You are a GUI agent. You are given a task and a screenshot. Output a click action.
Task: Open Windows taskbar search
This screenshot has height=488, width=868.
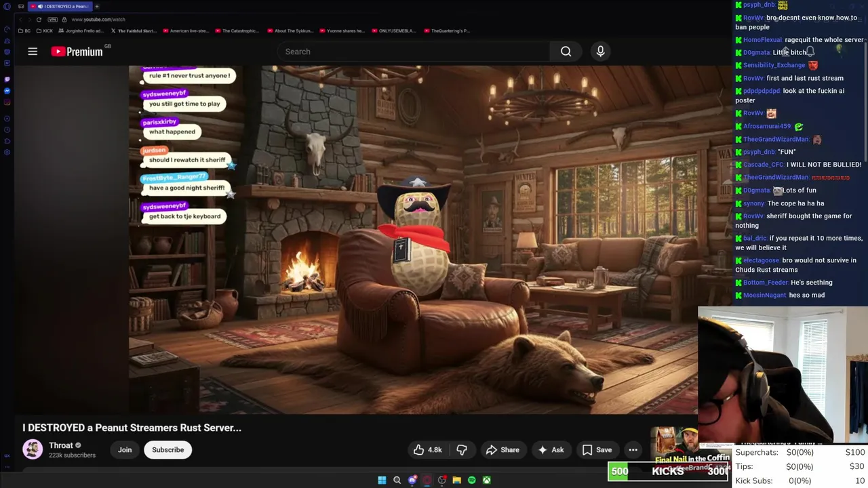point(397,480)
